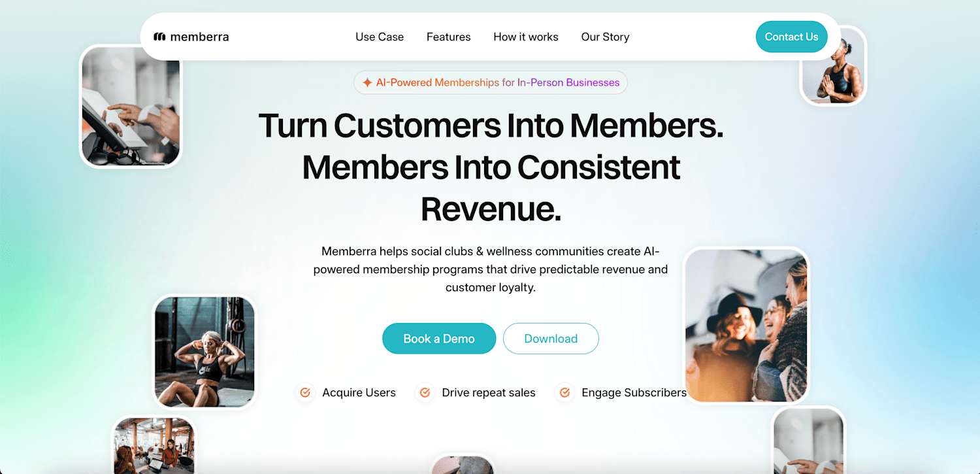Open the Use Case menu item
Viewport: 980px width, 474px height.
[x=380, y=37]
